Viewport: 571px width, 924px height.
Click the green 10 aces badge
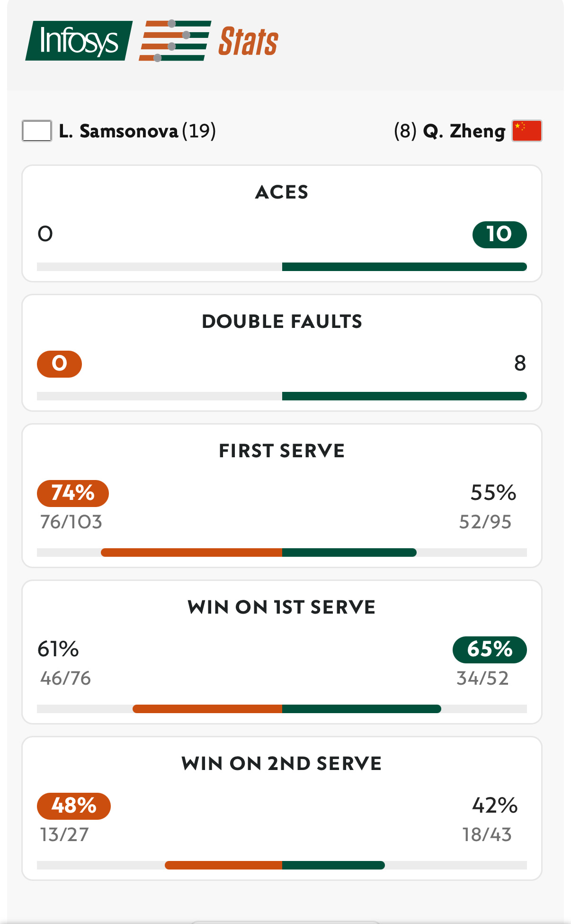[x=500, y=235]
